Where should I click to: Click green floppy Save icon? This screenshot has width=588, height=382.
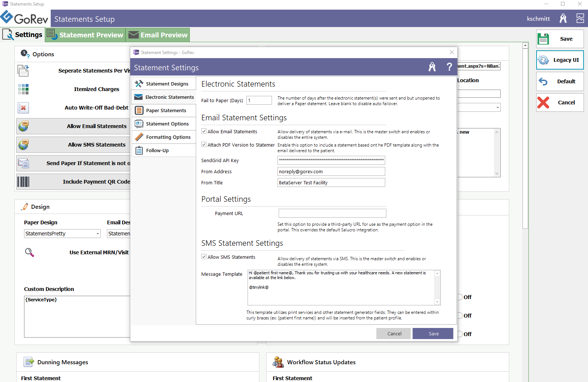(x=543, y=39)
